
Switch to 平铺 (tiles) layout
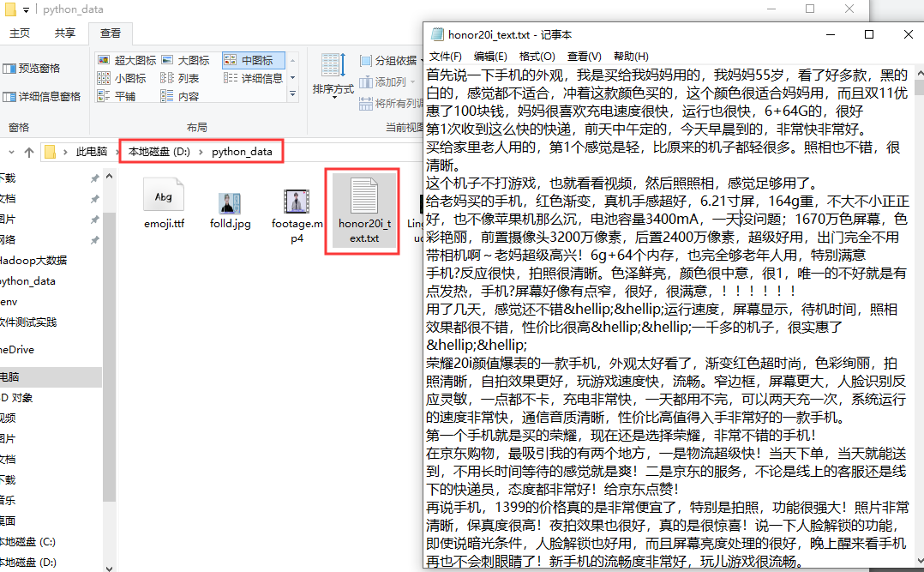point(125,97)
